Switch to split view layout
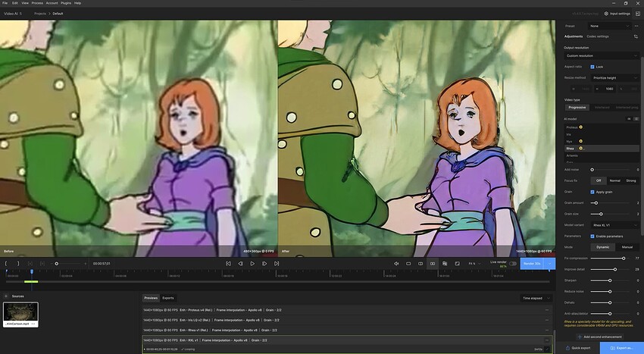 (x=420, y=264)
